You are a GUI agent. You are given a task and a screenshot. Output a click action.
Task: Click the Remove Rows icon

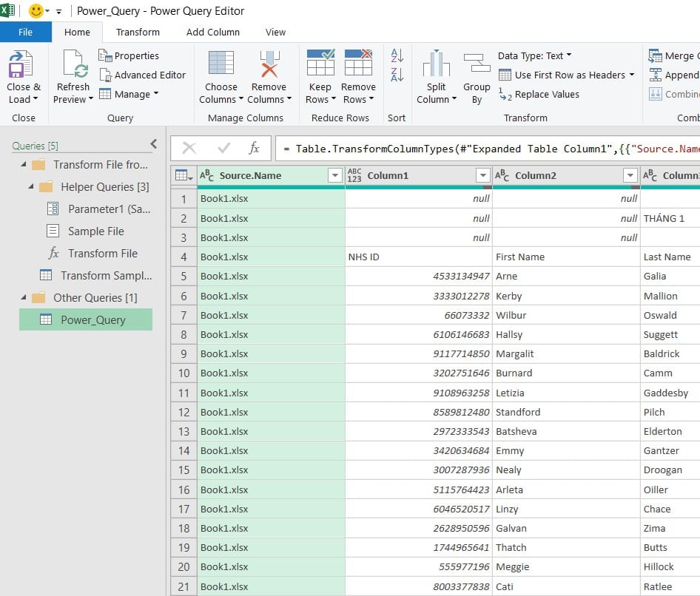click(x=358, y=62)
